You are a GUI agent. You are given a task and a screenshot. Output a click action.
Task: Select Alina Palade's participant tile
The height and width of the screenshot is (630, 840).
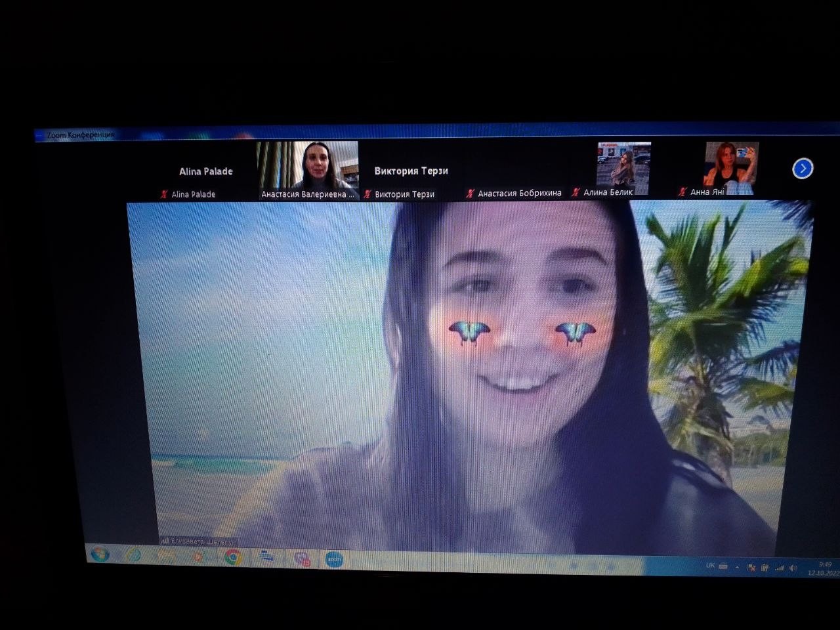click(205, 171)
